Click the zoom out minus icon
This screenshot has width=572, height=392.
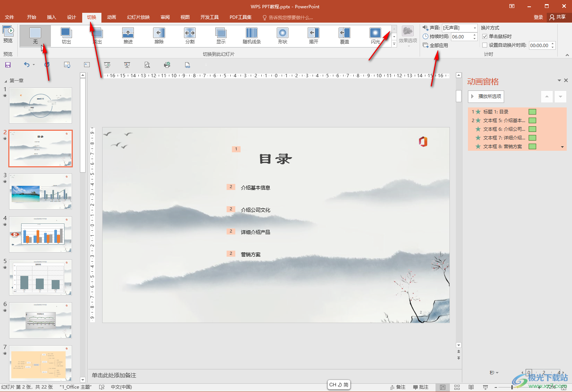pyautogui.click(x=496, y=387)
